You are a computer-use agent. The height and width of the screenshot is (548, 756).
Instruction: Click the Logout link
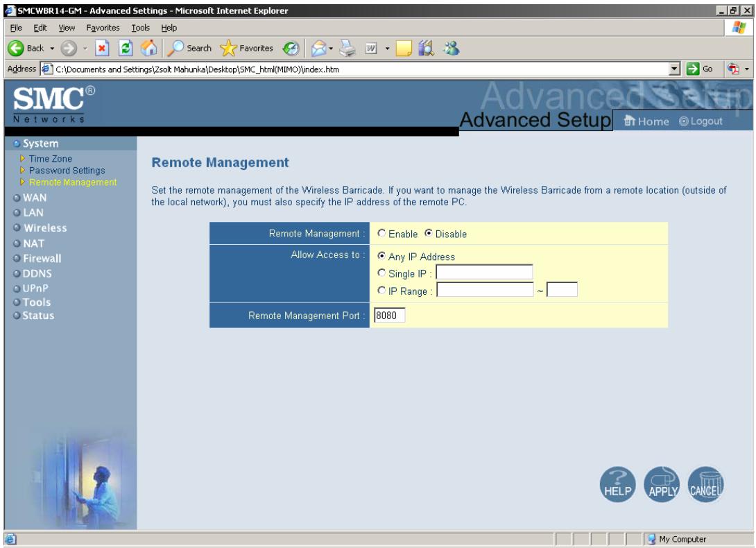tap(701, 121)
